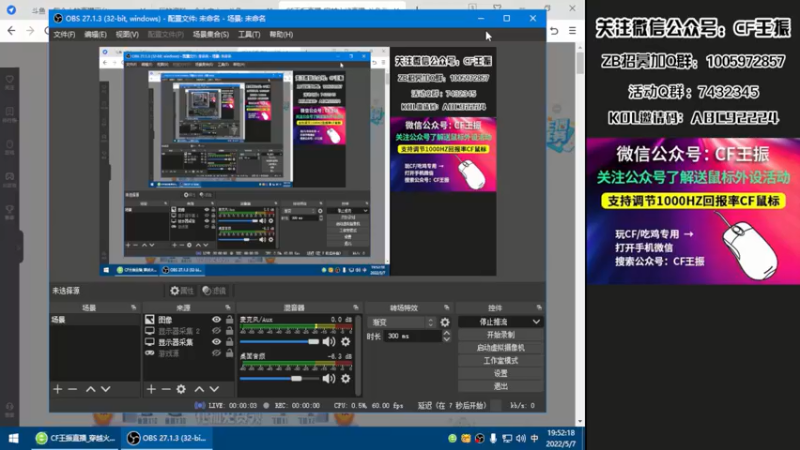Show the 显示器采集 2 source
This screenshot has width=800, height=450.
pyautogui.click(x=216, y=331)
